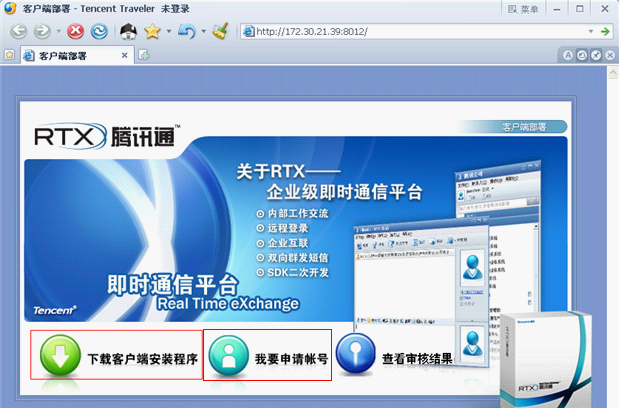The height and width of the screenshot is (409, 620).
Task: Click the A icon on tab bar
Action: pos(568,55)
